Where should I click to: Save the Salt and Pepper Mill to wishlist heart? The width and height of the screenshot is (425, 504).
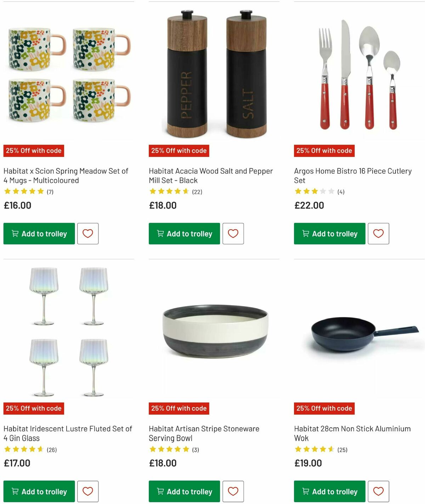point(233,234)
